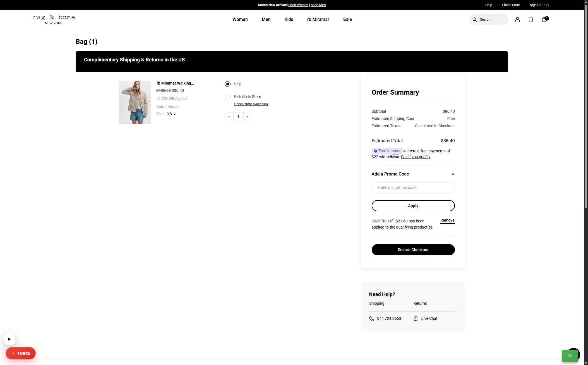Collapse the Add a Promo Code section
The image size is (588, 365).
pos(453,174)
